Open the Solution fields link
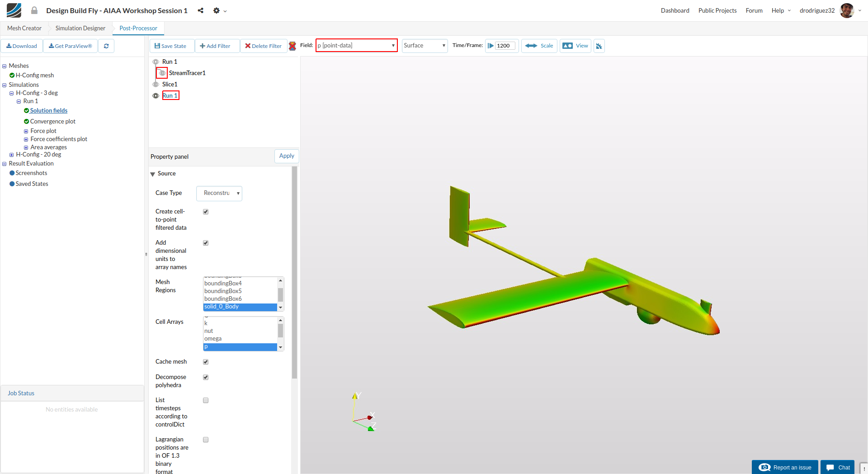The image size is (868, 474). 49,110
